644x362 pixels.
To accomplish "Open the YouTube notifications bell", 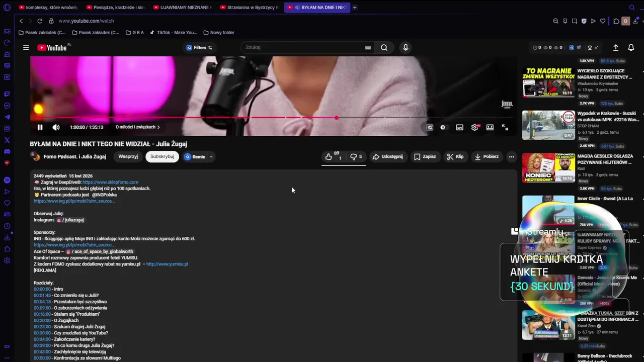I will tap(631, 48).
